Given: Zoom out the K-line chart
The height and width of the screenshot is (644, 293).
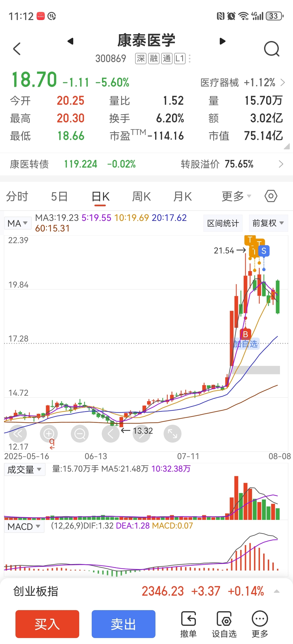Looking at the screenshot, I should pyautogui.click(x=80, y=434).
